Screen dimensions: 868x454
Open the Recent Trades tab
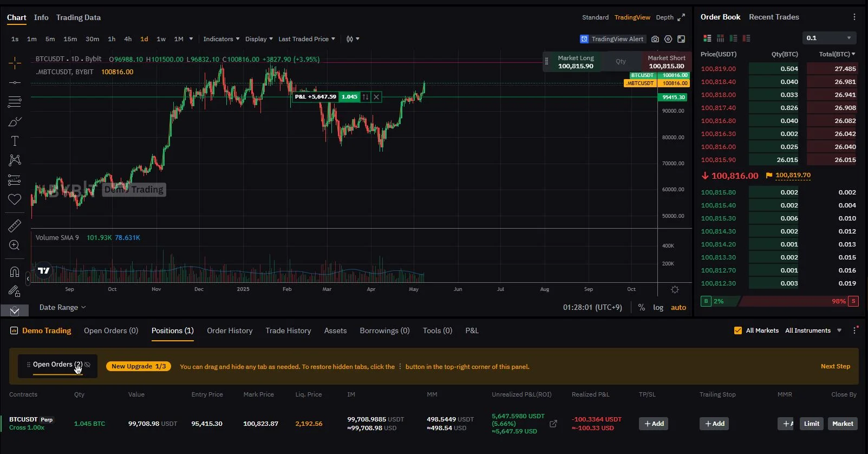[x=774, y=17]
